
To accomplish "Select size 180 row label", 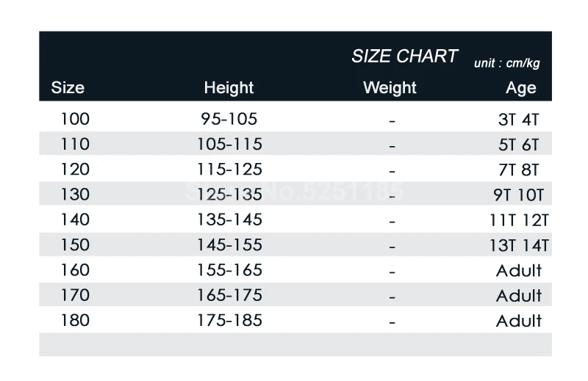I will [75, 320].
